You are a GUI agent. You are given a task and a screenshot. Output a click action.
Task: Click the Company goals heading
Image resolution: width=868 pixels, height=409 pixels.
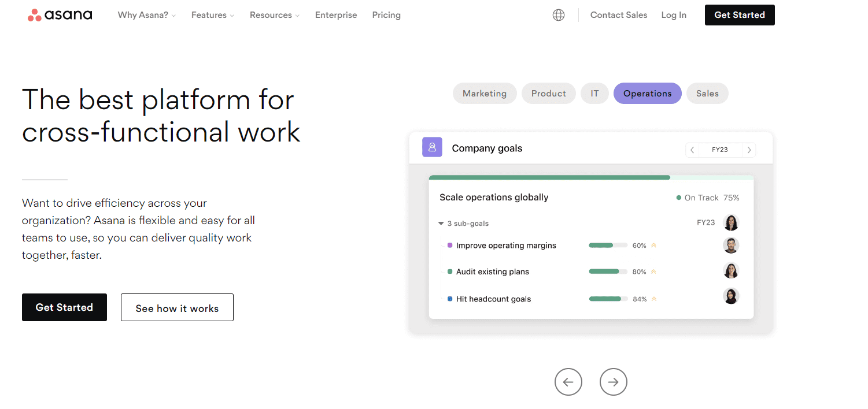pyautogui.click(x=487, y=148)
